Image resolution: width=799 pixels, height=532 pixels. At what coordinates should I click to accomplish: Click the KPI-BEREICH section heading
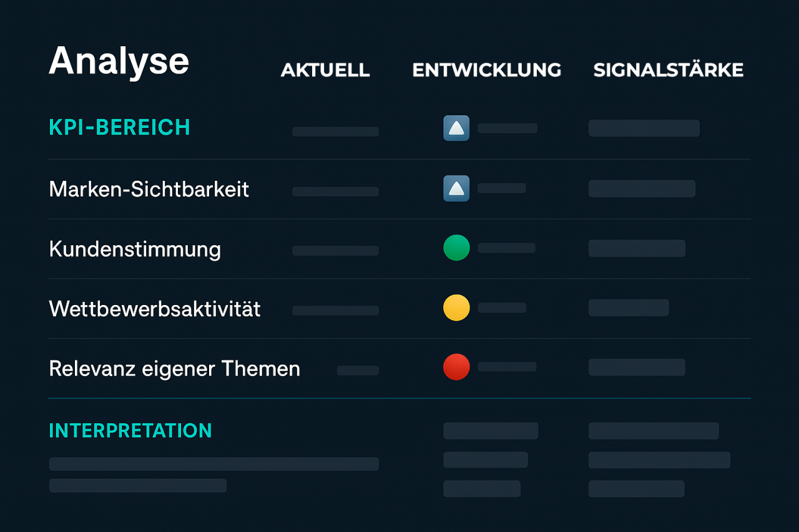pos(120,127)
